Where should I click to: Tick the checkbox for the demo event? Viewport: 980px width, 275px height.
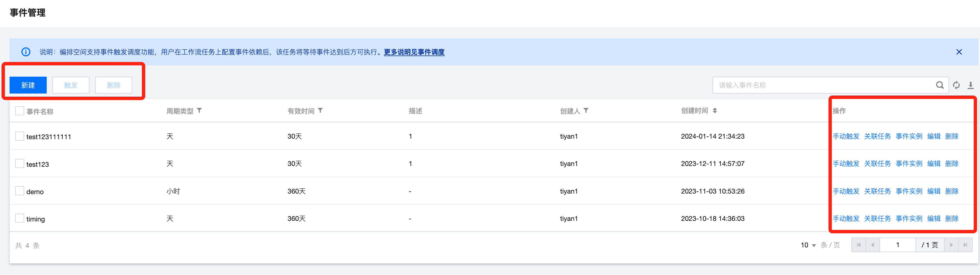tap(19, 191)
